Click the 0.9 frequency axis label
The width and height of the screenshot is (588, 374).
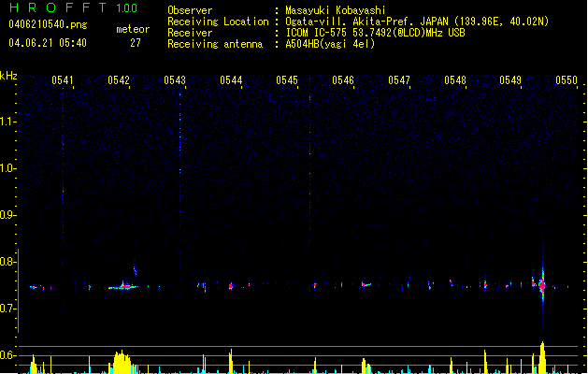point(7,215)
